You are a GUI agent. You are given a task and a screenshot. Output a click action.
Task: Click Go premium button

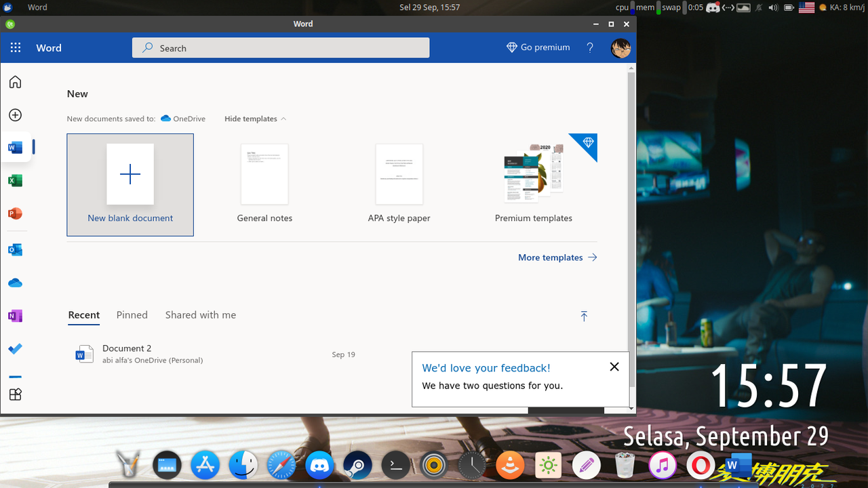point(538,47)
